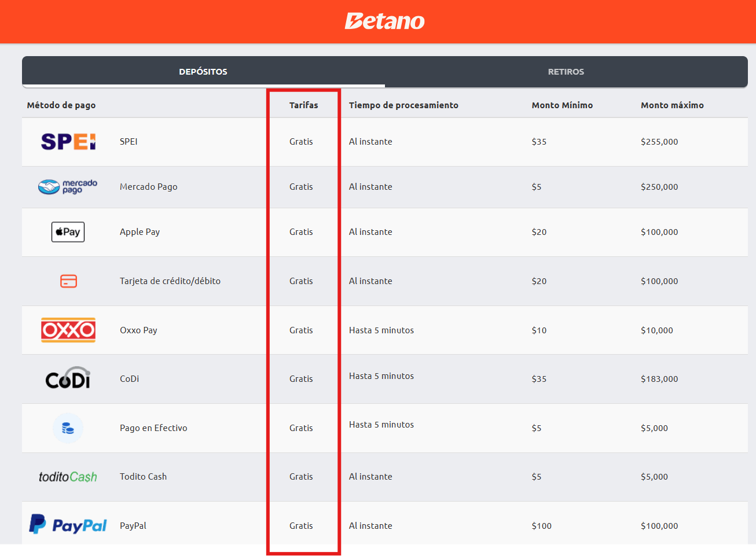Screen dimensions: 756x556
Task: Click the Gratis fee in Mercado Pago row
Action: coord(301,187)
